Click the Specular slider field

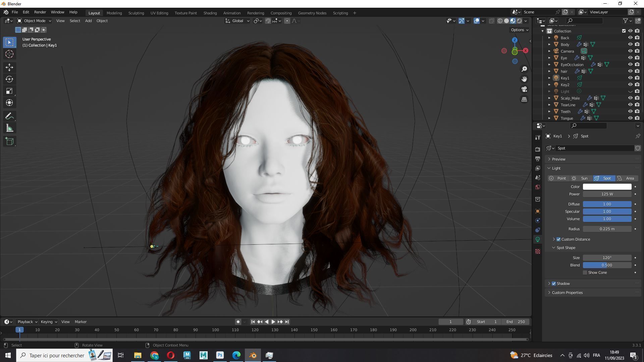607,212
